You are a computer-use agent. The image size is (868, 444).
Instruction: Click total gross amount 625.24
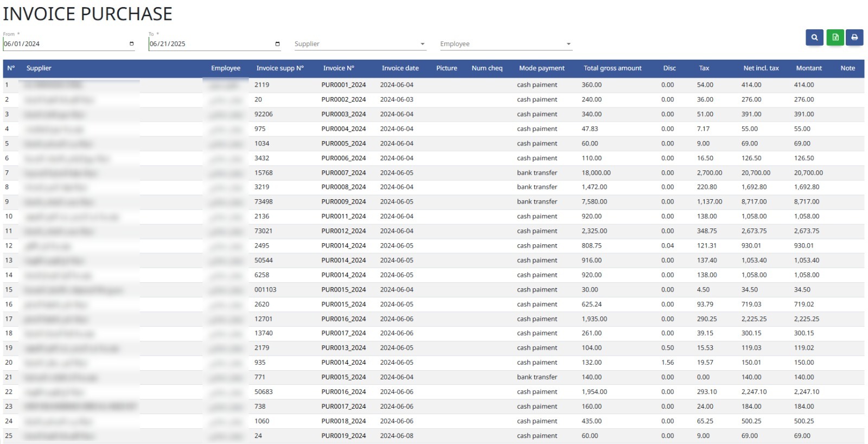click(591, 305)
